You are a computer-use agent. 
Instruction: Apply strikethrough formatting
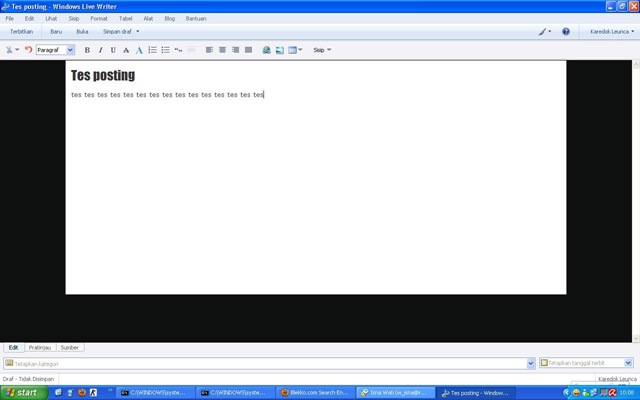[126, 50]
